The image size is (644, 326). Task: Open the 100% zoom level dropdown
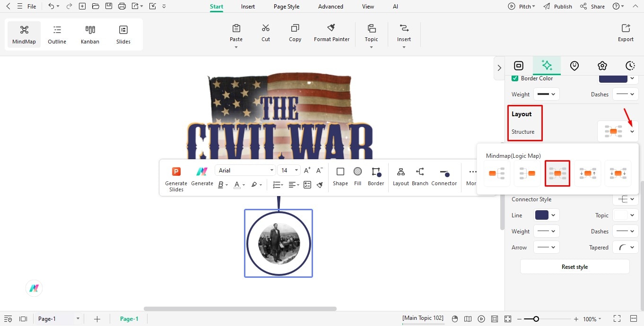coord(592,319)
